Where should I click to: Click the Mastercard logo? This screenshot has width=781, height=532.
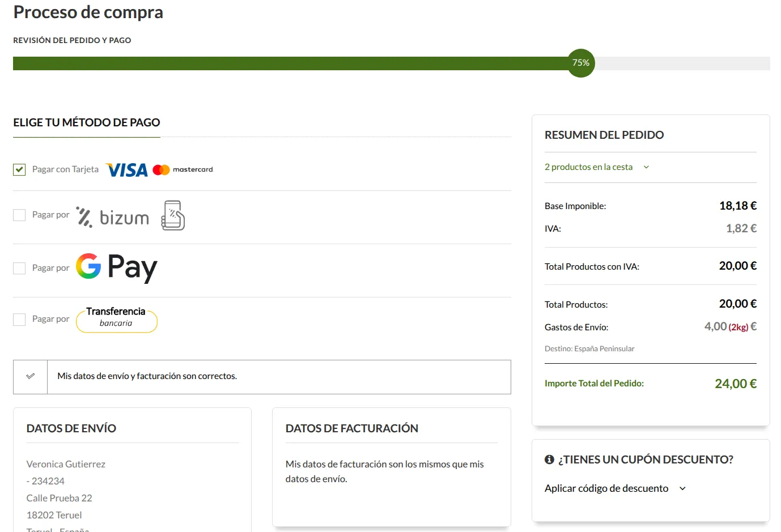pos(182,169)
